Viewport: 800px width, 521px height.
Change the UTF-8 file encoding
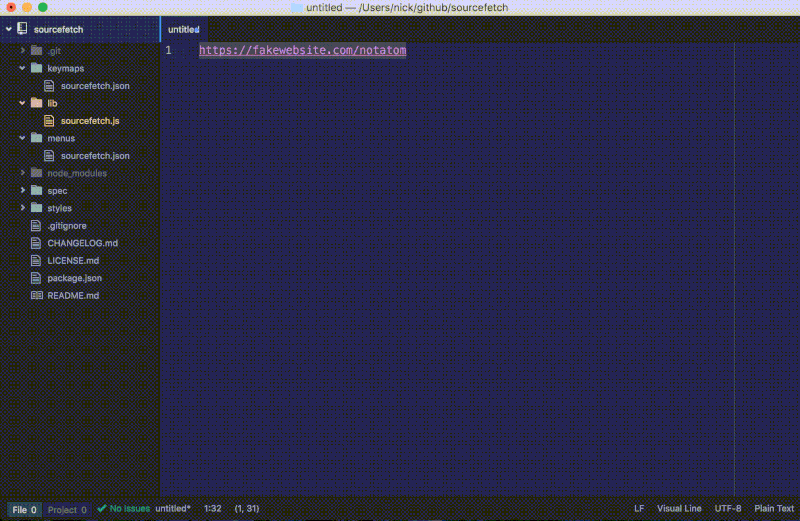point(727,509)
